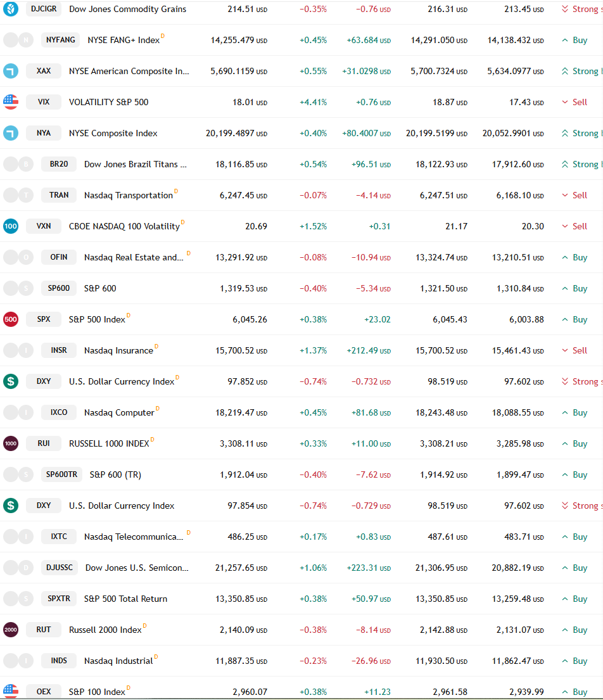Viewport: 603px width, 700px height.
Task: Open the OEX ticker symbol badge
Action: pyautogui.click(x=44, y=692)
